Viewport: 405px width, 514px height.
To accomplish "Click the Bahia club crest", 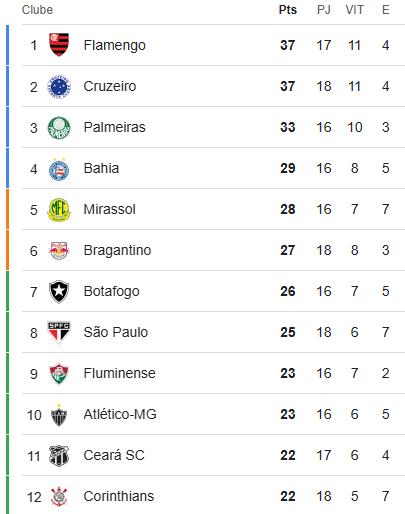I will point(59,170).
